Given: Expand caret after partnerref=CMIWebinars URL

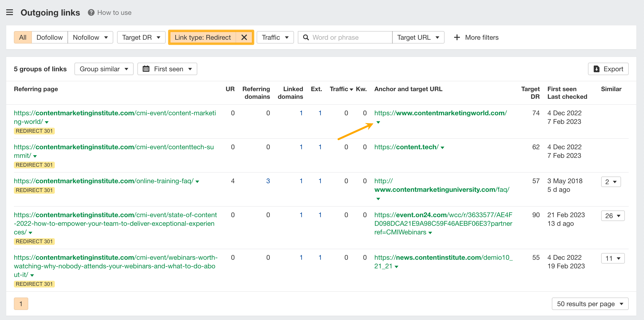Looking at the screenshot, I should [430, 232].
